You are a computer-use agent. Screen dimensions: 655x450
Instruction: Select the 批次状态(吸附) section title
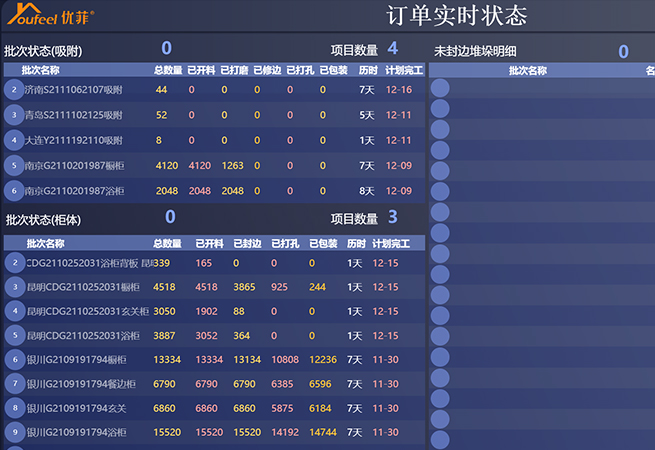click(x=43, y=50)
